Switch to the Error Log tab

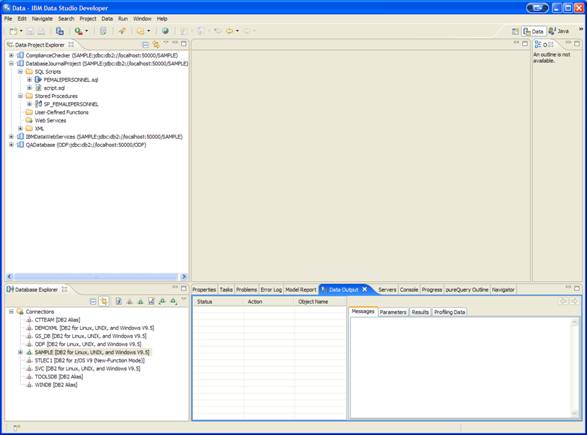(271, 290)
